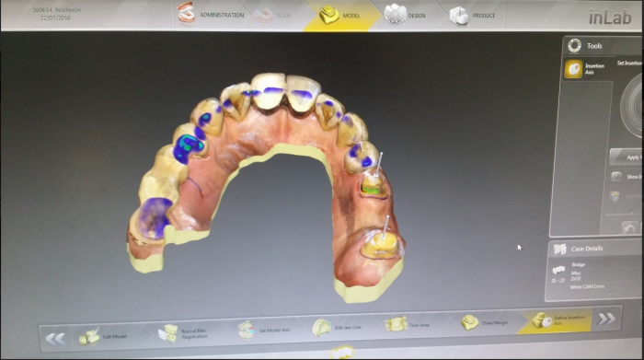644x360 pixels.
Task: Click the Trim Area icon
Action: [396, 324]
